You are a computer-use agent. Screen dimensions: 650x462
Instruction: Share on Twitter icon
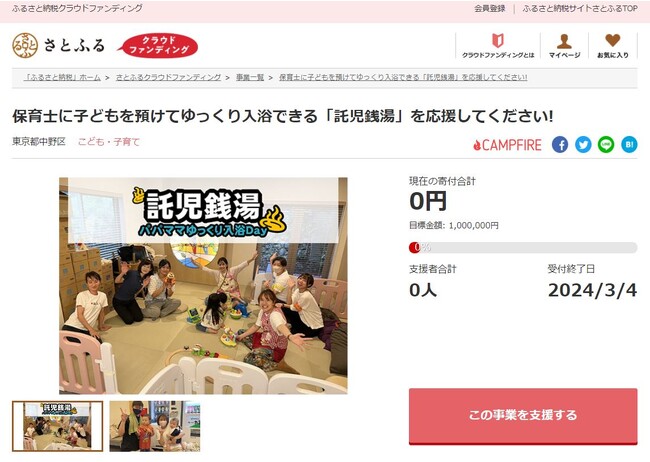[583, 145]
